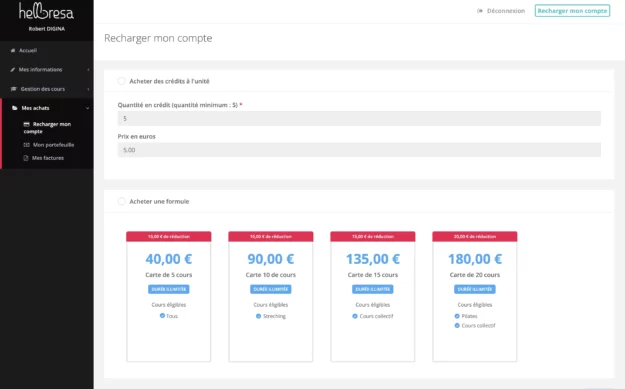Click check icon in Carte de 15 cours

point(355,316)
